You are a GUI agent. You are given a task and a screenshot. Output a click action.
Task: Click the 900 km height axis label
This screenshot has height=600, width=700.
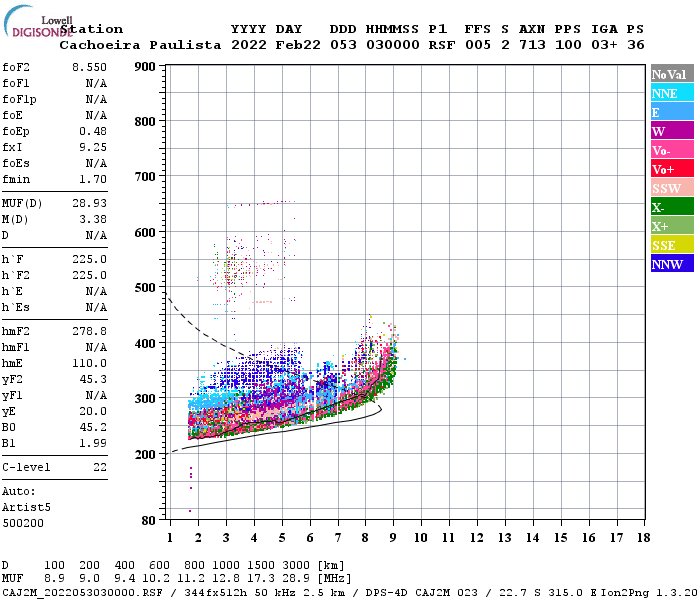coord(145,67)
